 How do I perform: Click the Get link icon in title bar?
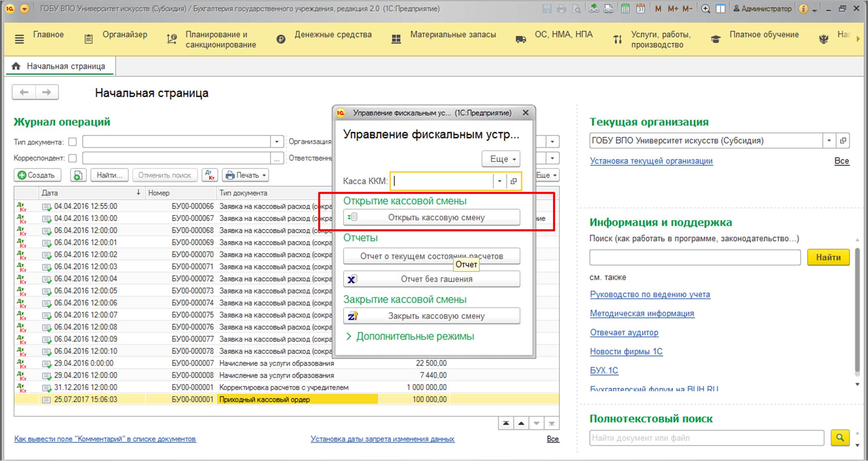tap(594, 9)
